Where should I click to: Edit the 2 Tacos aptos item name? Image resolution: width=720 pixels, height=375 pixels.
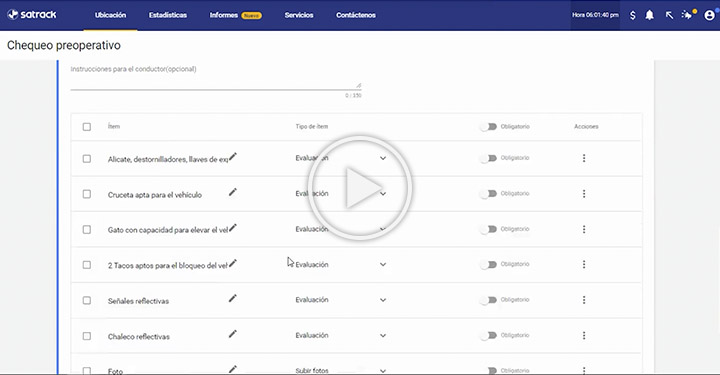pos(233,263)
